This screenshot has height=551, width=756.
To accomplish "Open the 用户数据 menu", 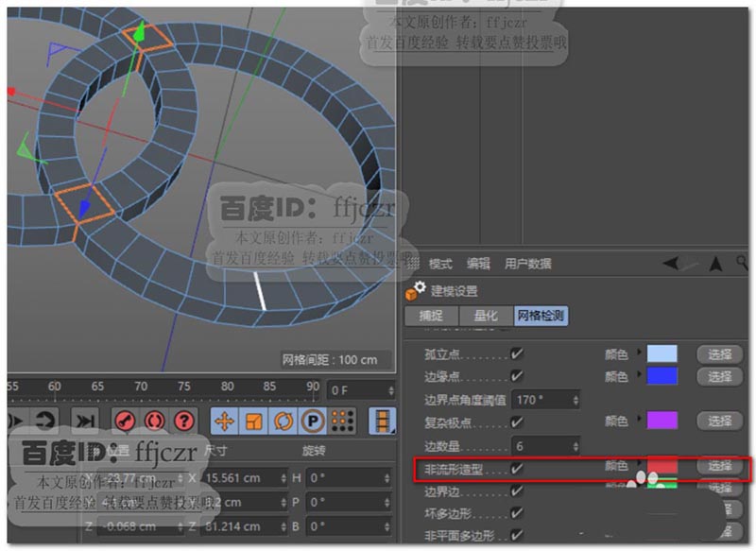I will 528,264.
